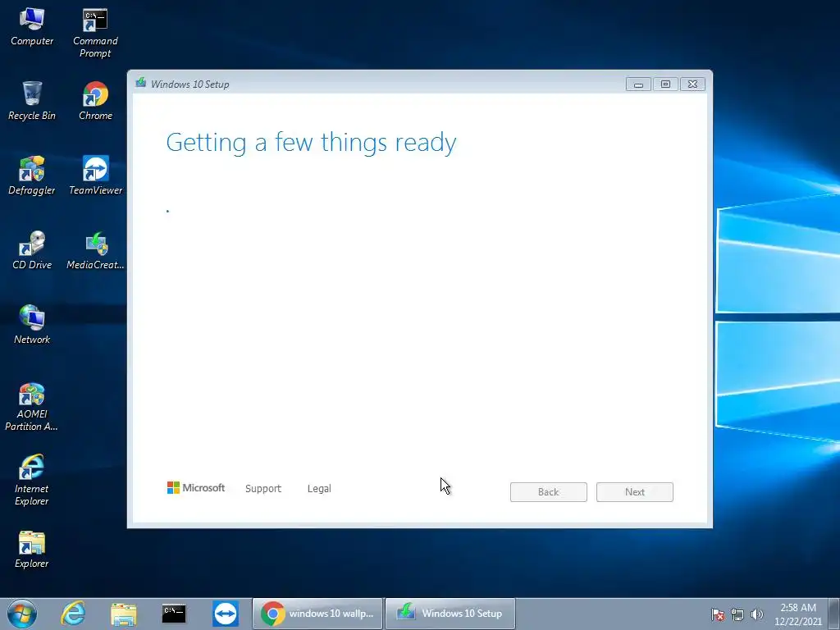
Task: Open the Legal link
Action: 319,489
